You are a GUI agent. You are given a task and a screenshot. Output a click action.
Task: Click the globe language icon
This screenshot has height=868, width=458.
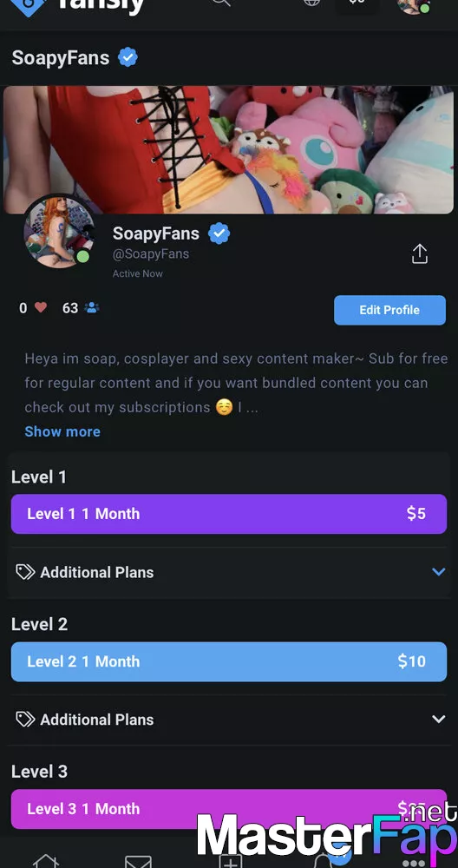point(312,3)
